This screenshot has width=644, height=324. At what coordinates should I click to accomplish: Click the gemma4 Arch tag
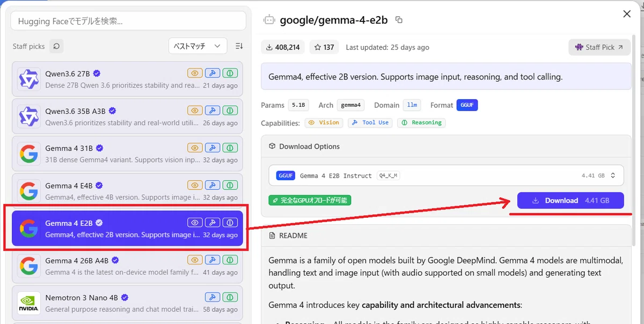pos(351,105)
